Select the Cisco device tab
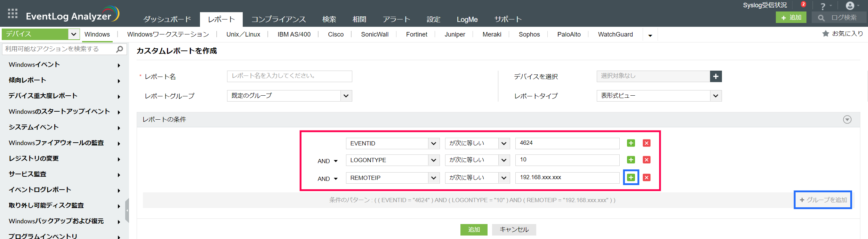This screenshot has height=239, width=868. [x=336, y=34]
